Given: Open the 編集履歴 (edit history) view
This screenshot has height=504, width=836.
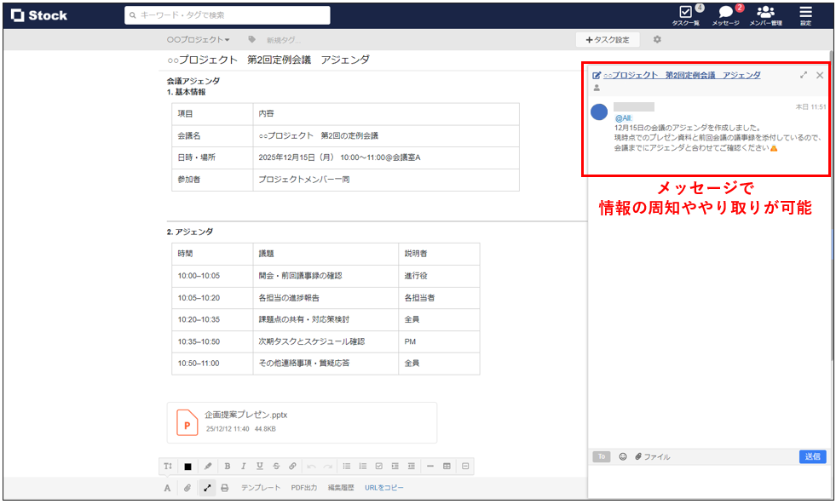Looking at the screenshot, I should [x=343, y=488].
